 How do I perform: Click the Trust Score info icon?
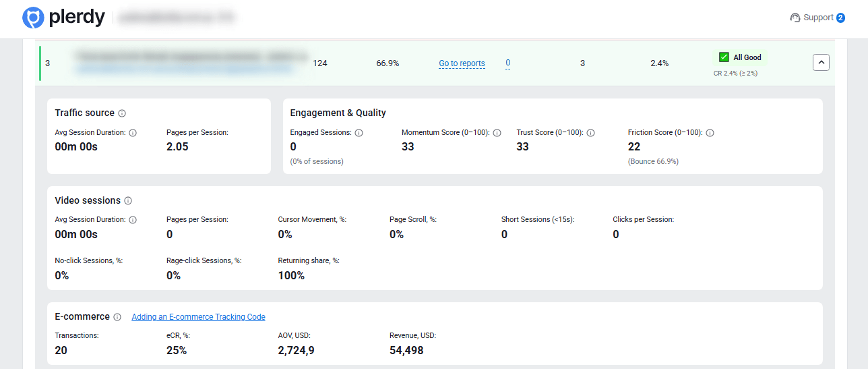tap(591, 133)
